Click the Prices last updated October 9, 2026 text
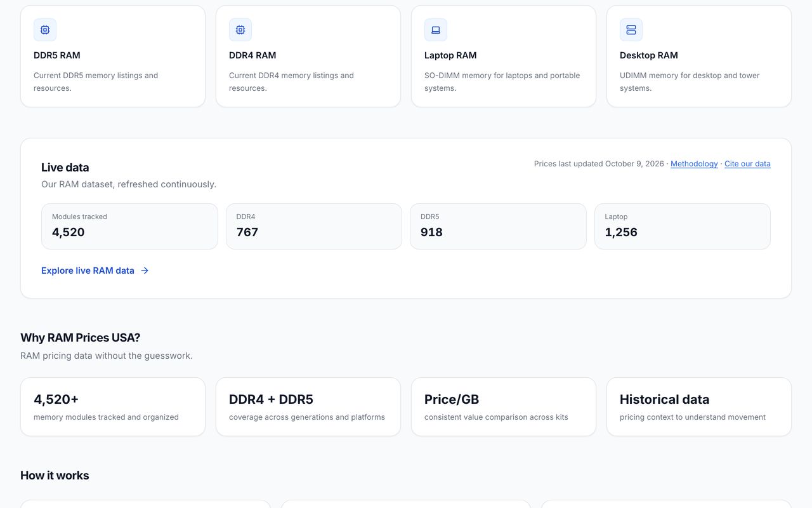812x508 pixels. (x=599, y=164)
